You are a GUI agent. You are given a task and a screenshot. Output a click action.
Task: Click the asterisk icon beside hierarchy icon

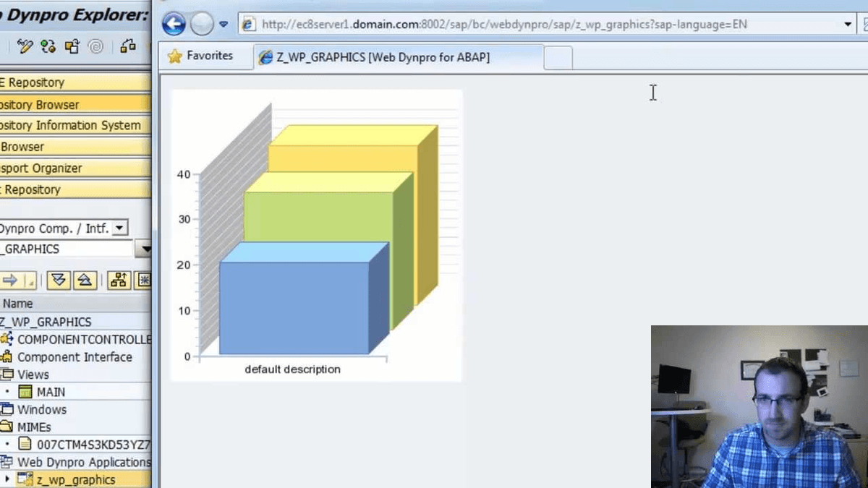coord(144,281)
